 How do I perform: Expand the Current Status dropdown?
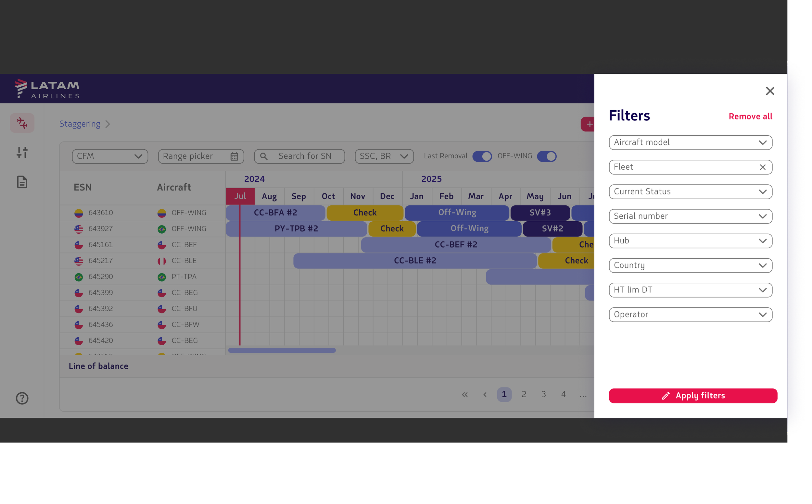(x=690, y=192)
